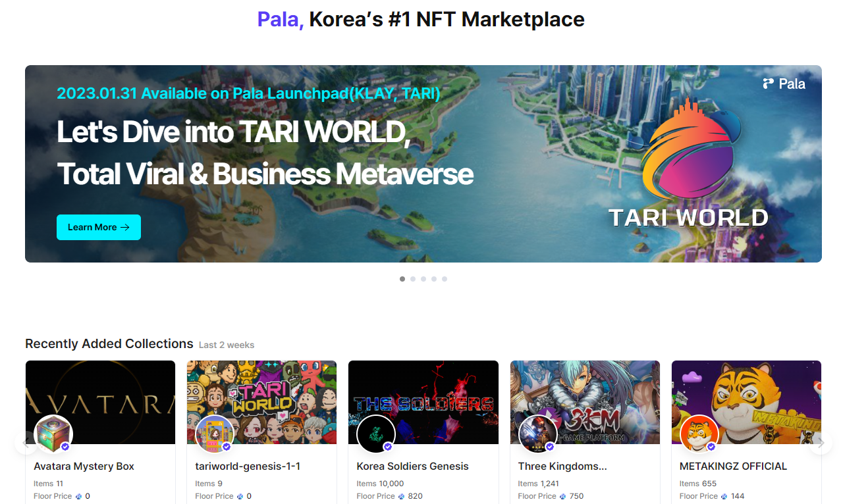The width and height of the screenshot is (841, 504).
Task: Open the METAKINGZ OFFICIAL title
Action: [733, 466]
